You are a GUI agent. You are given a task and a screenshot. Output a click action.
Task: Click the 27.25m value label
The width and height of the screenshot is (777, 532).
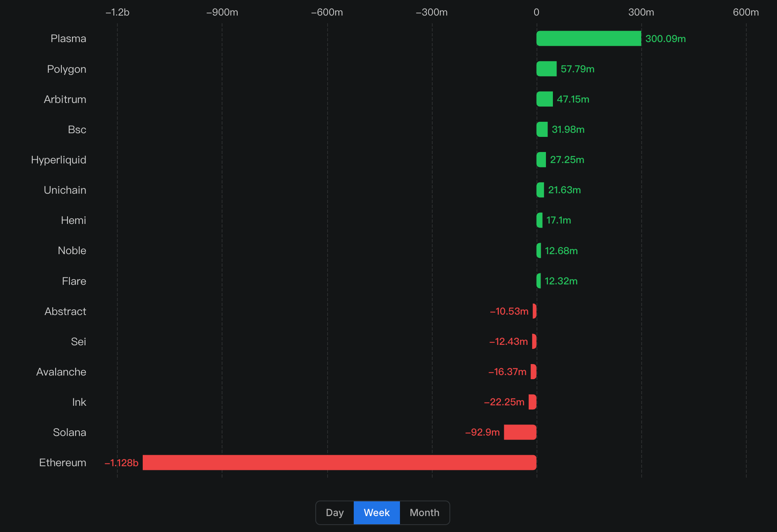(x=567, y=159)
